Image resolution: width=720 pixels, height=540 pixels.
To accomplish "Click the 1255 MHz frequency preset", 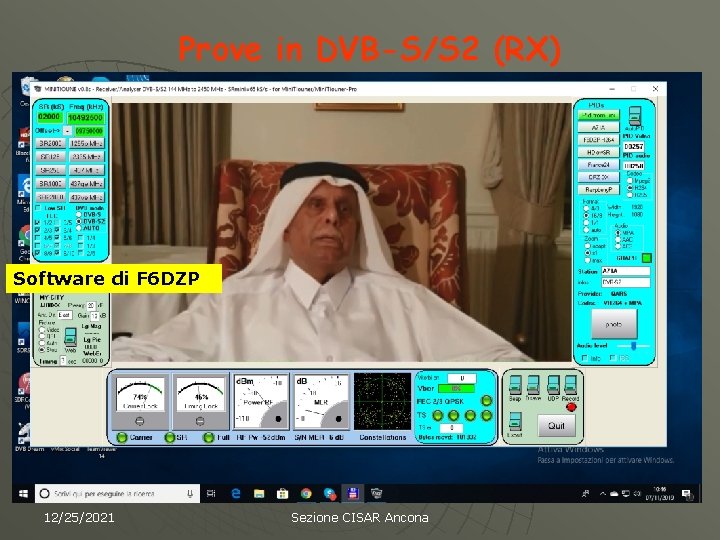I will (87, 143).
